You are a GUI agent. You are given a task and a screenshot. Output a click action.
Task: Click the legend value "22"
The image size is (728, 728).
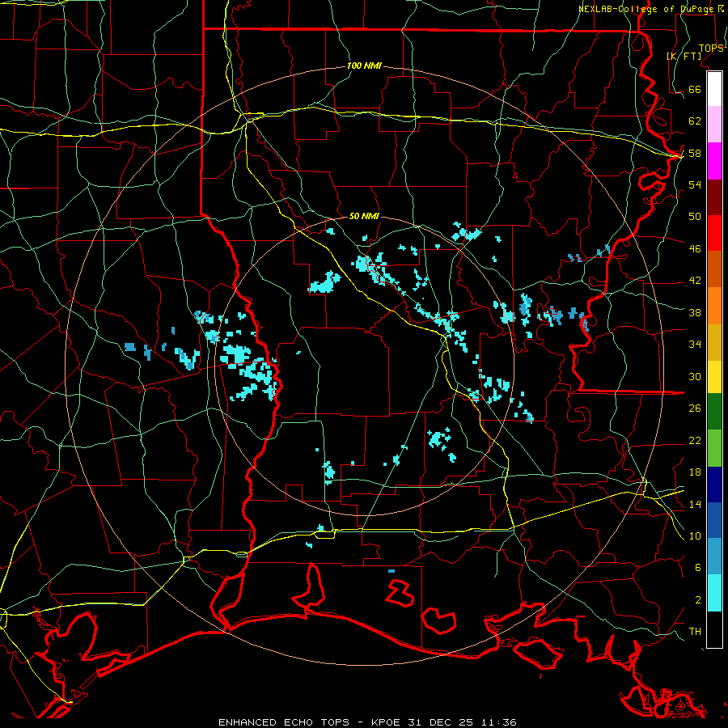click(695, 440)
